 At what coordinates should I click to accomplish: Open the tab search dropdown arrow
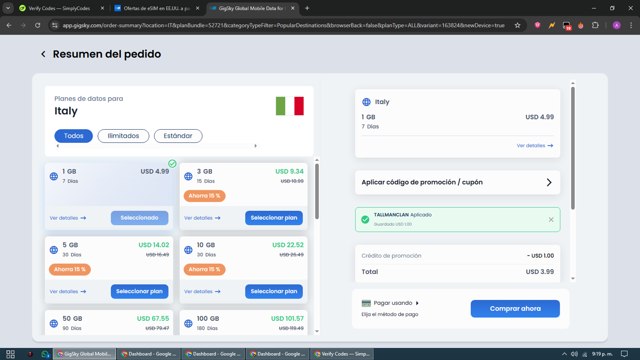coord(8,8)
